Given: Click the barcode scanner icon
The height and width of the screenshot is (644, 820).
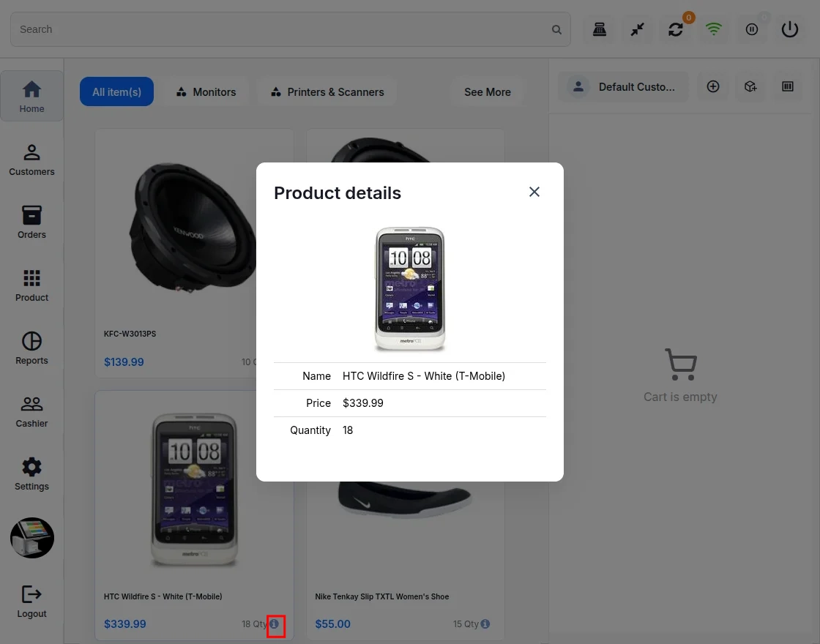Looking at the screenshot, I should 788,87.
